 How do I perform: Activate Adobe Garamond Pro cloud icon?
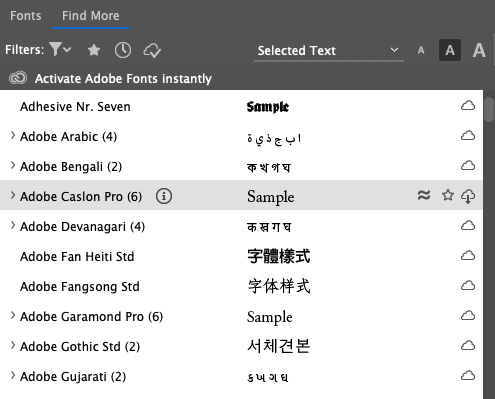(468, 316)
